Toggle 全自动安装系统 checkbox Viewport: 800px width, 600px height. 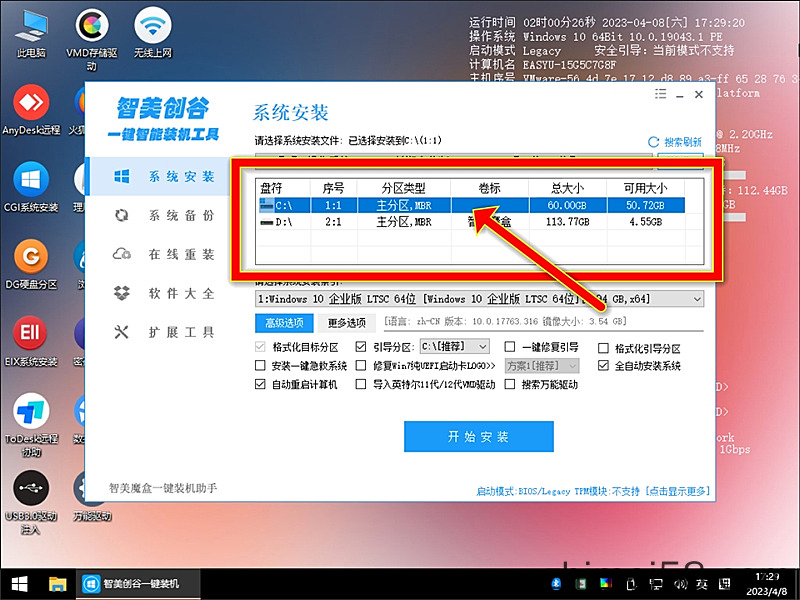point(603,365)
